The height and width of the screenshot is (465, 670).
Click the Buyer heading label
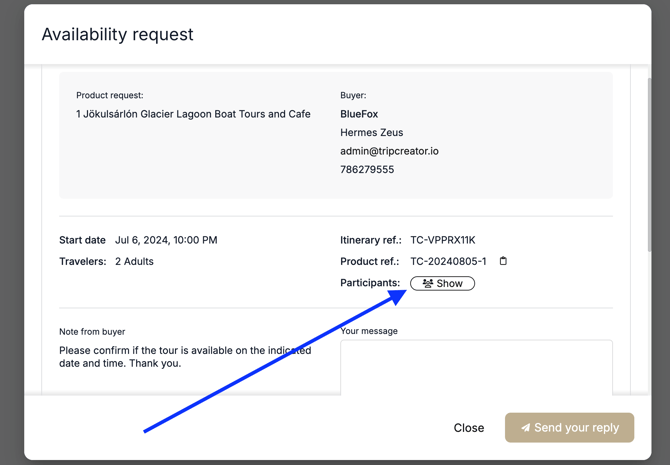353,96
